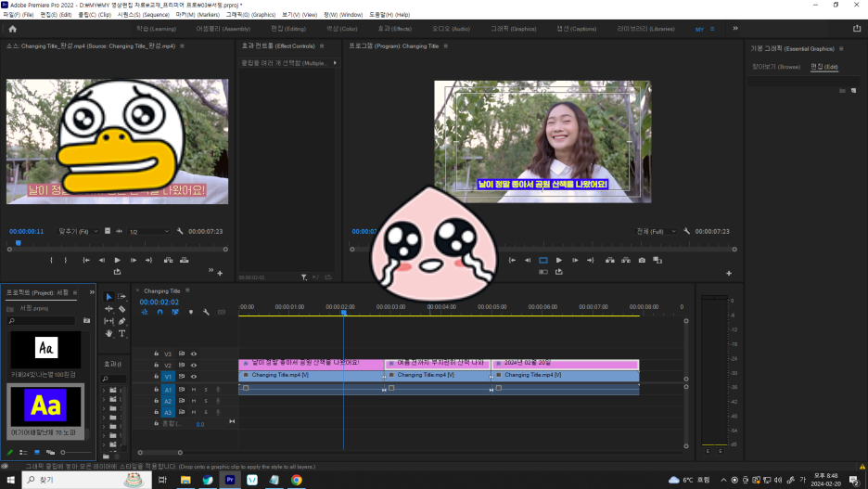Expand Source monitor extra buttons chevron

pyautogui.click(x=211, y=270)
